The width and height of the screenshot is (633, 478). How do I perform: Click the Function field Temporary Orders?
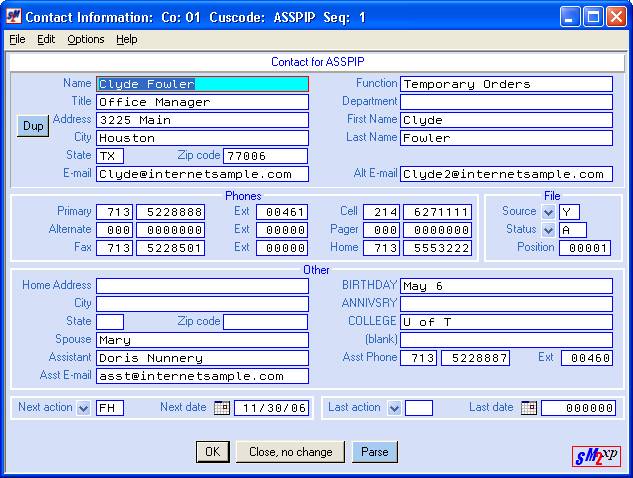coord(507,84)
